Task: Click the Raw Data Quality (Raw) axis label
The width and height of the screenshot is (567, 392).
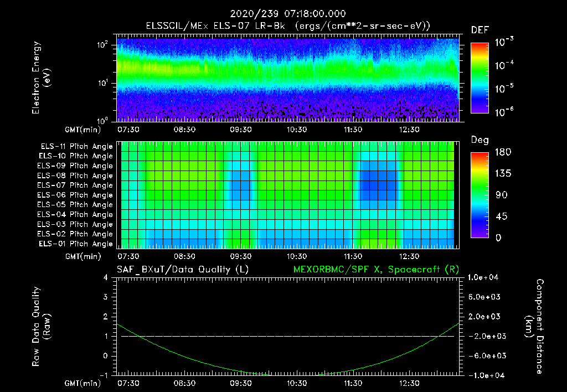Action: point(41,327)
